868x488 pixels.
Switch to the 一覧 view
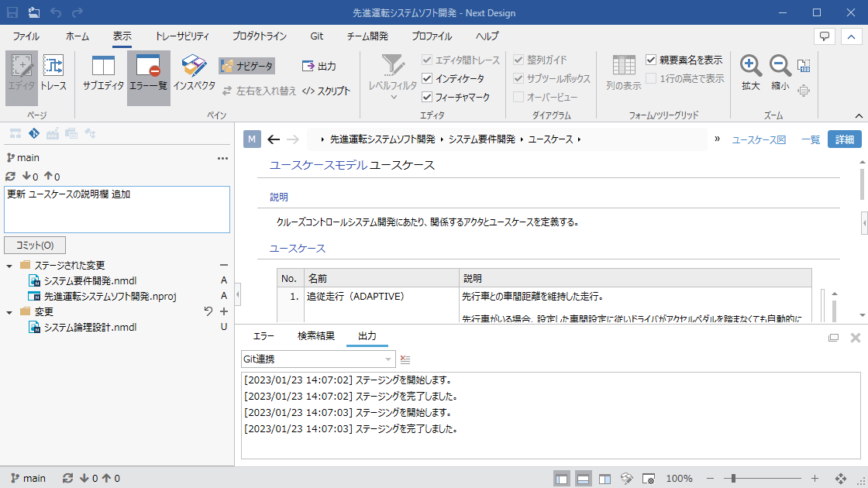[811, 139]
